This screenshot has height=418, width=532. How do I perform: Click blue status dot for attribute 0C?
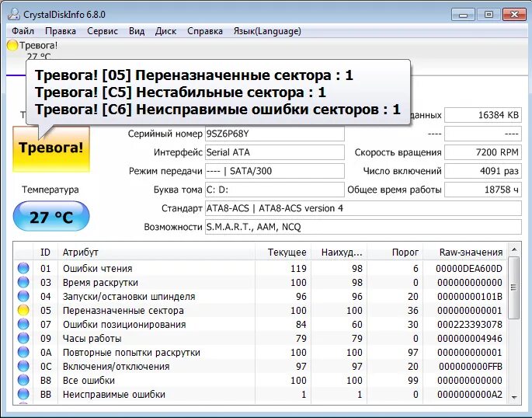tap(23, 366)
